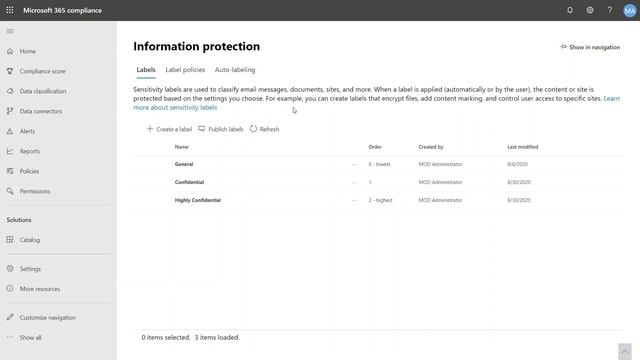Select the Confidential label name
This screenshot has width=640, height=360.
point(189,182)
